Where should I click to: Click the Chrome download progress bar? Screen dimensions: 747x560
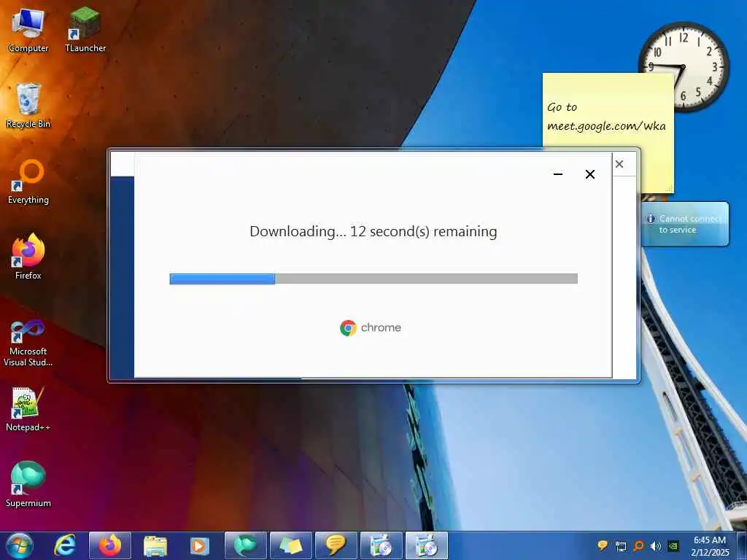(x=373, y=279)
